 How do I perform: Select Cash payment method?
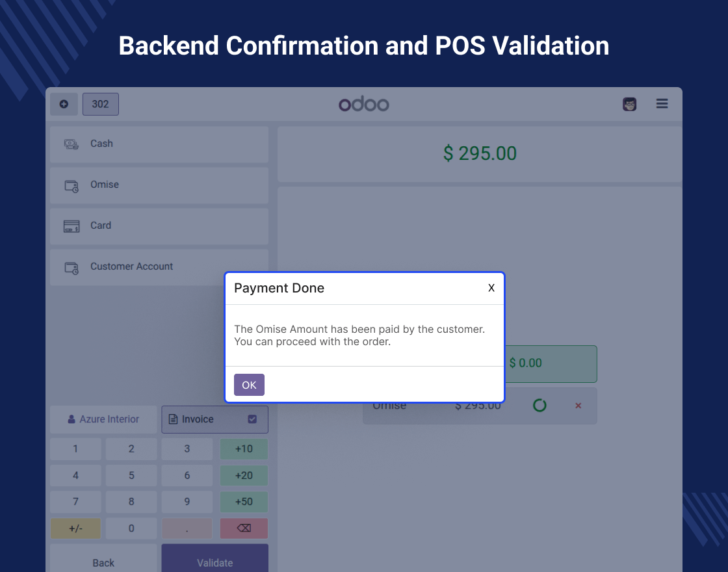[x=159, y=144]
